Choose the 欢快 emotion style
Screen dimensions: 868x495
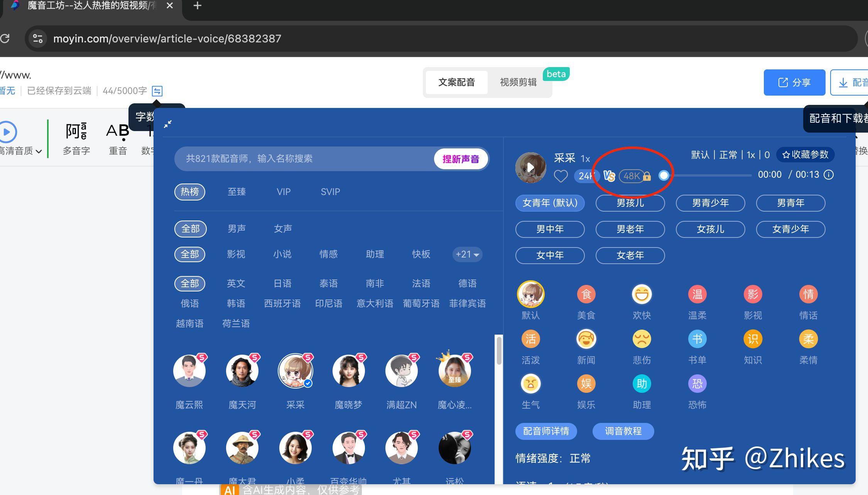642,302
